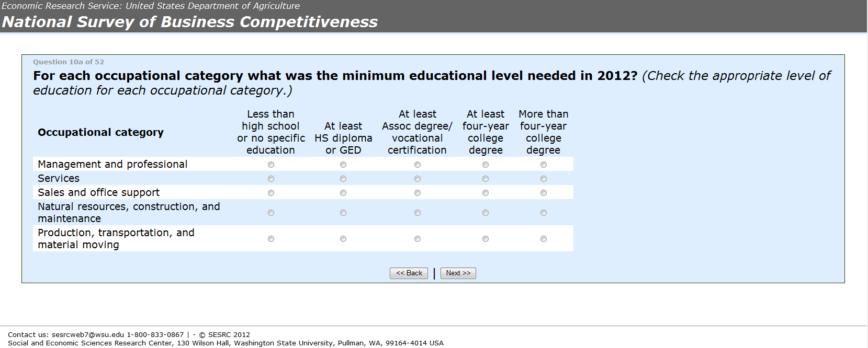
Task: Select 'At least HS diploma' for Services
Action: pos(343,179)
